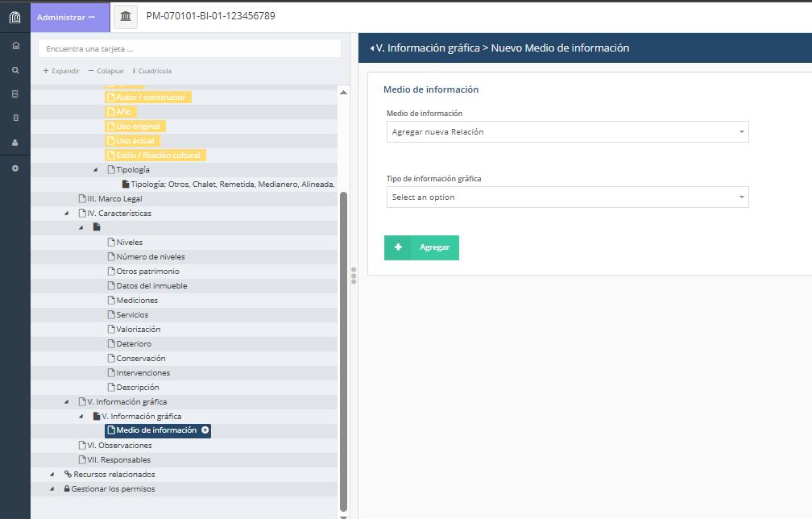Open the home icon in sidebar
Image resolution: width=812 pixels, height=519 pixels.
14,46
